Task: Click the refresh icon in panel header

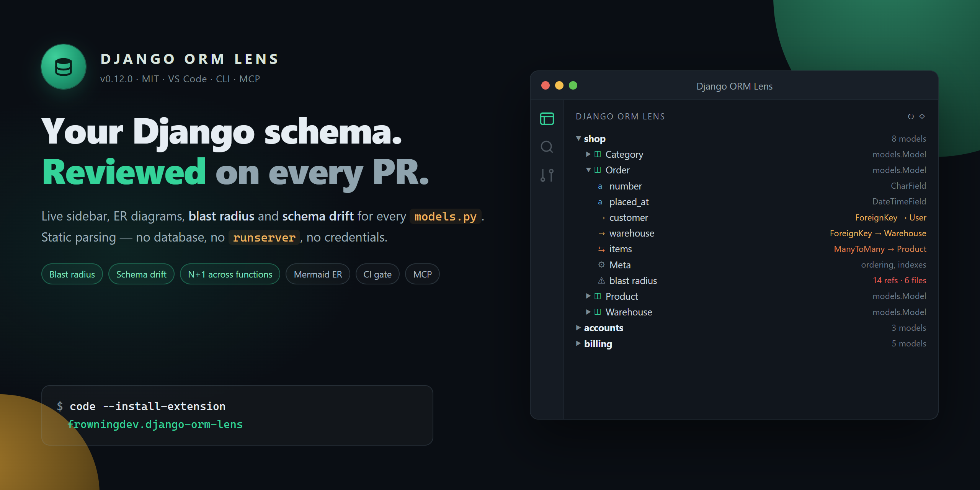Action: click(x=911, y=116)
